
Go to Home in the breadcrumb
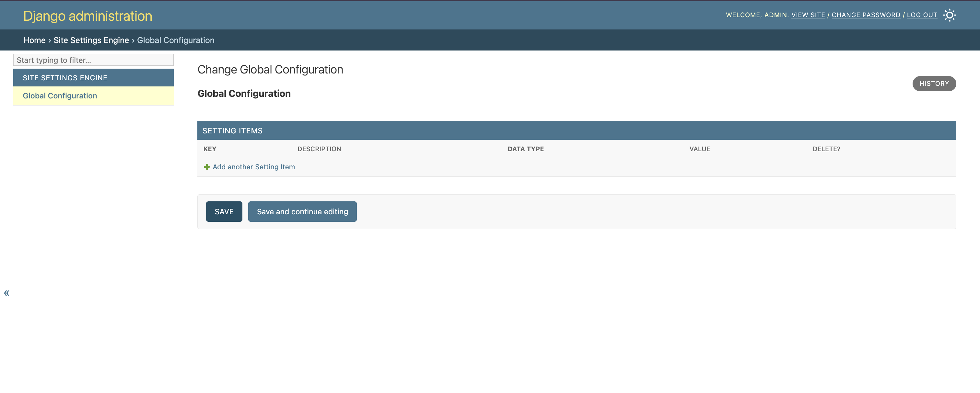(x=34, y=40)
